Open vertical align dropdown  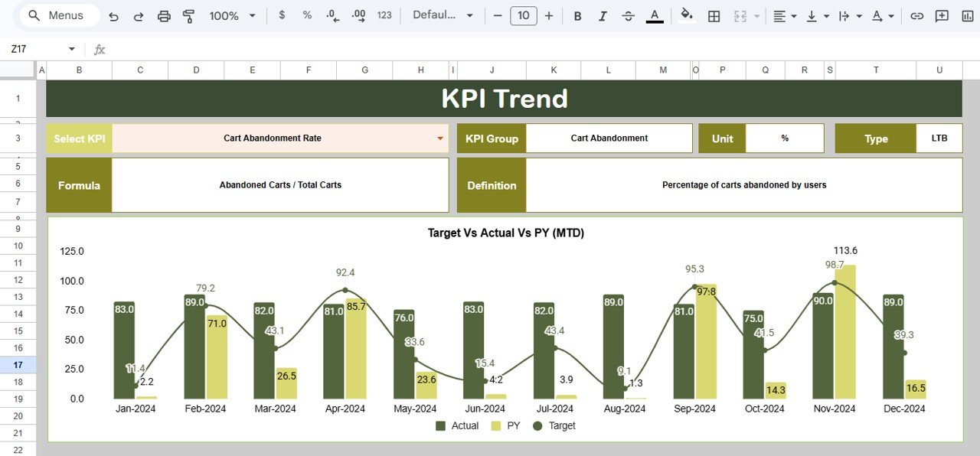coord(818,15)
